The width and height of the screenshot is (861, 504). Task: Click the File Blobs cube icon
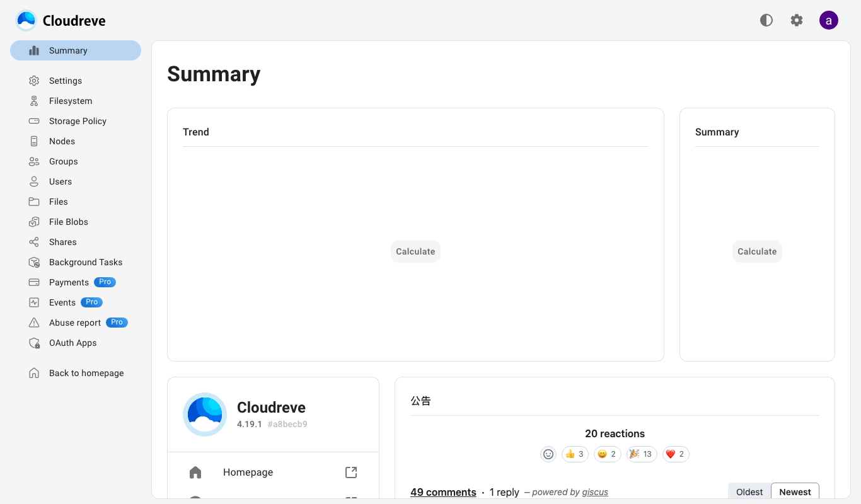34,222
